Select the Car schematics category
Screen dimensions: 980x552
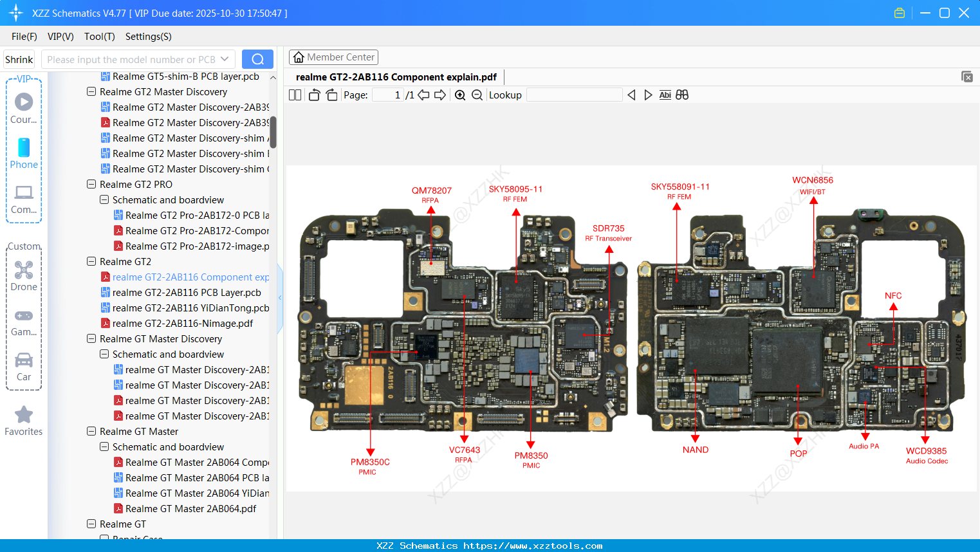(24, 367)
